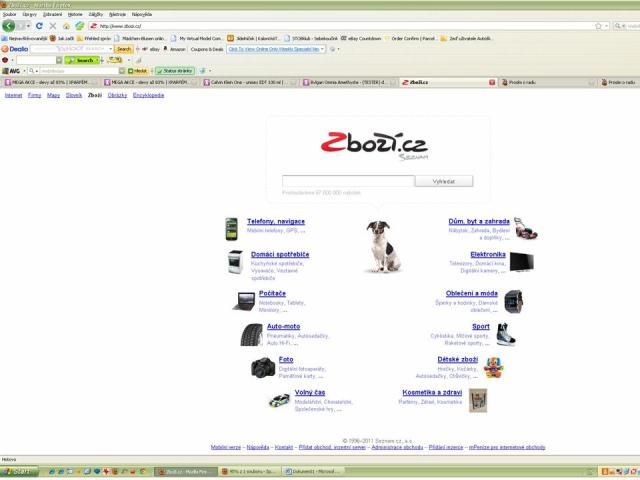This screenshot has height=480, width=640.
Task: Click the mobile phone category icon
Action: pos(231,229)
